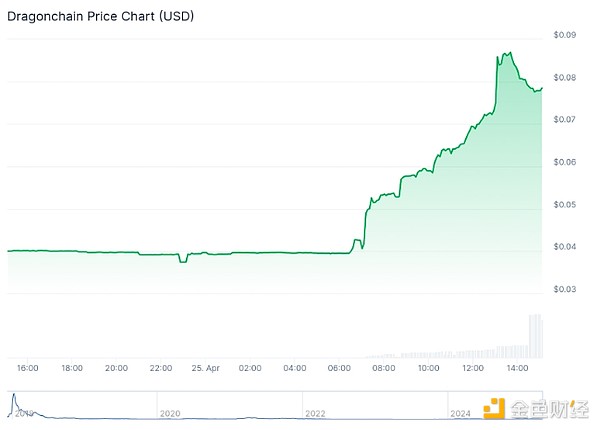
Task: Select 2020 on the range navigator
Action: pyautogui.click(x=170, y=413)
